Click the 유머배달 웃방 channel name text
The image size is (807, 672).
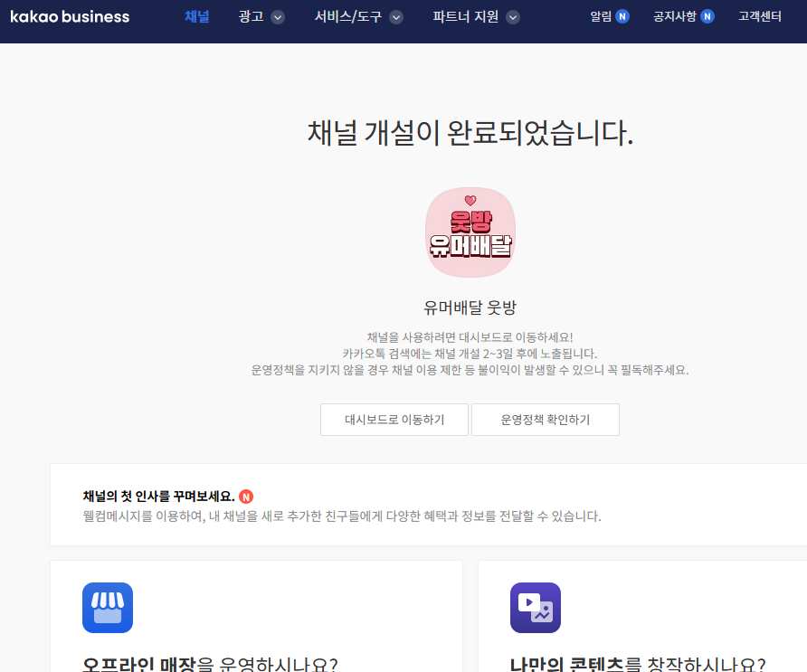tap(470, 308)
